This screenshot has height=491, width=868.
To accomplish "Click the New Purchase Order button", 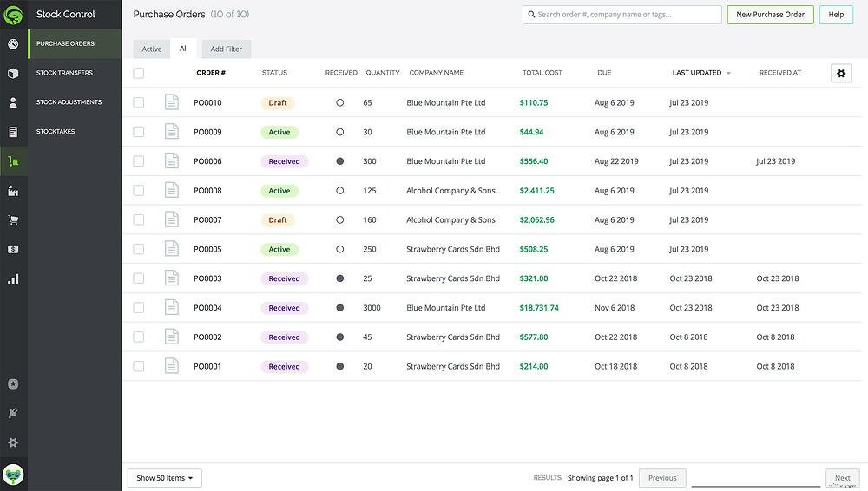I will click(770, 15).
